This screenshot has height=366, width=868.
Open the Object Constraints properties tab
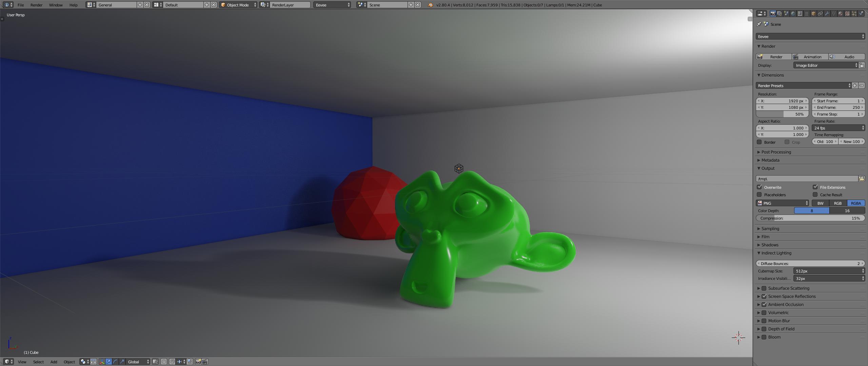coord(820,14)
